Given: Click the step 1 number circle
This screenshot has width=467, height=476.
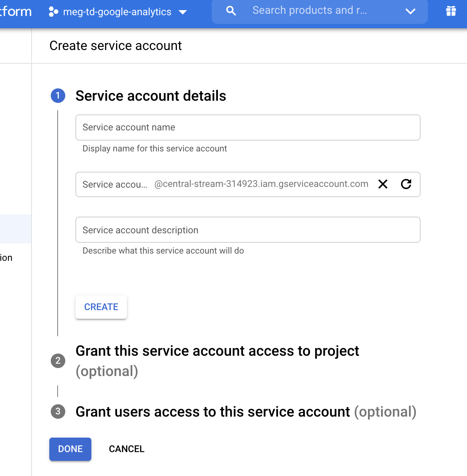Looking at the screenshot, I should point(58,96).
